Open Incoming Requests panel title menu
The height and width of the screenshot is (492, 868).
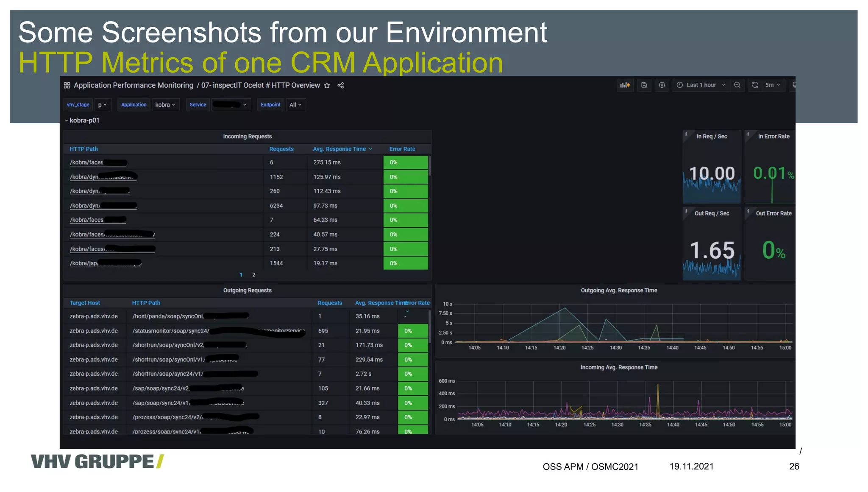point(248,137)
